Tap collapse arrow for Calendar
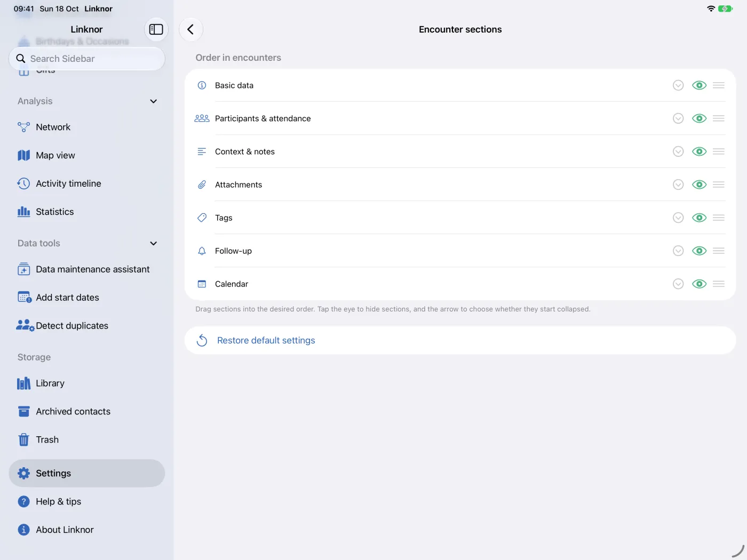The image size is (747, 560). pos(678,284)
